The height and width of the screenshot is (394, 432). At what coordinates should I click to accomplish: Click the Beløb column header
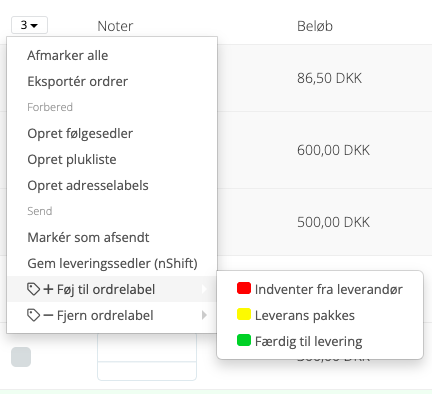[315, 26]
